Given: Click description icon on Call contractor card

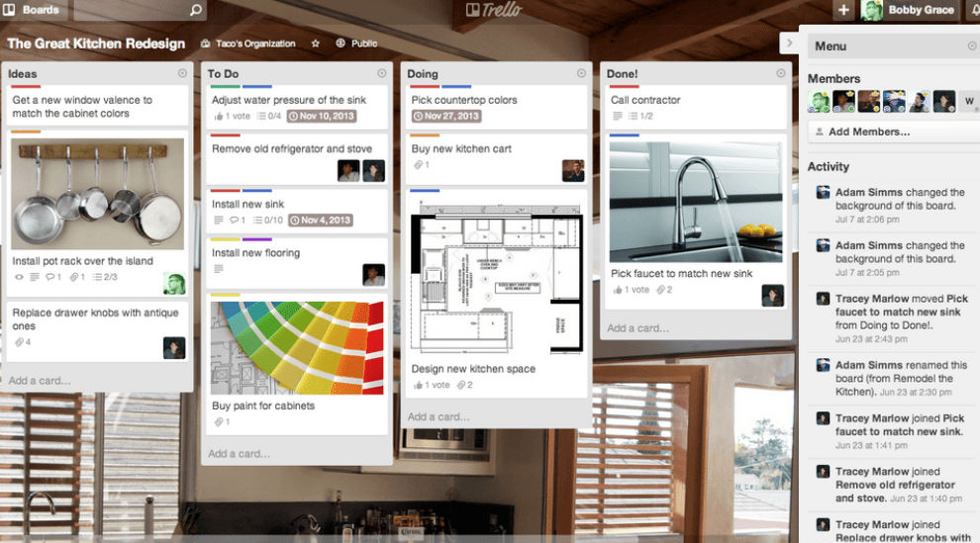Looking at the screenshot, I should click(618, 116).
